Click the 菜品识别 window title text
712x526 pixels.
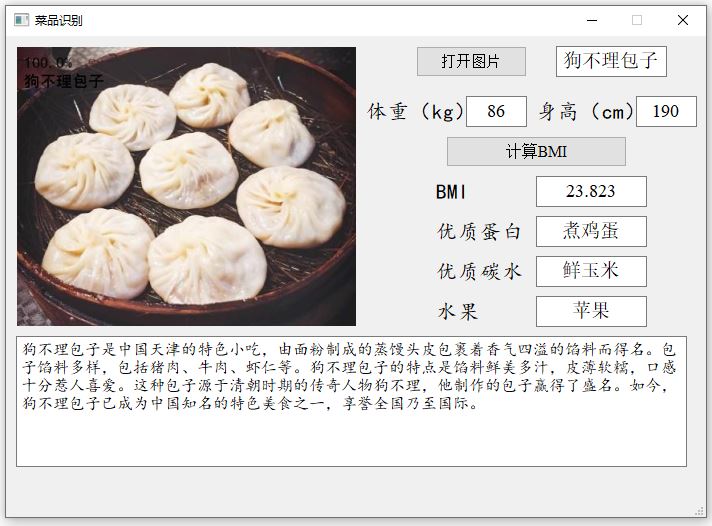point(59,20)
